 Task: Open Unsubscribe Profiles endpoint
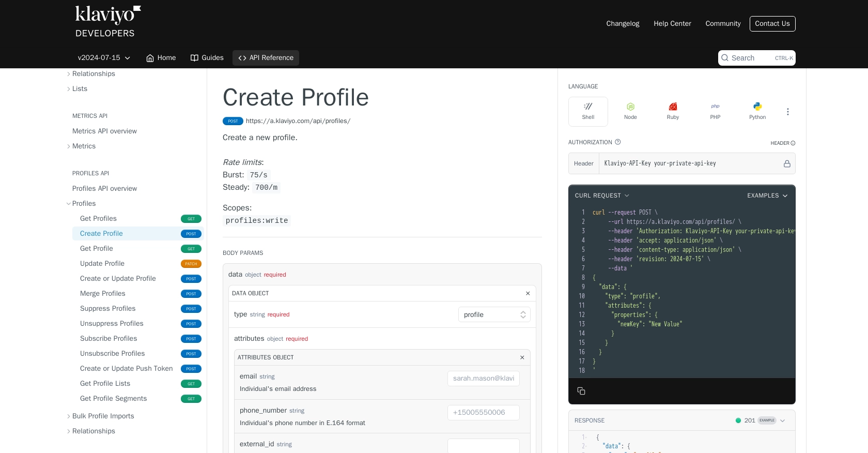tap(138, 354)
